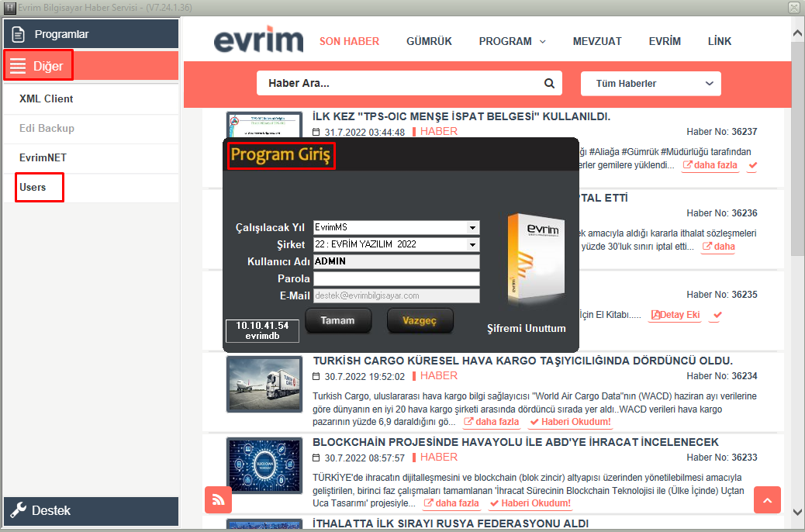Click the RSS feed icon
The width and height of the screenshot is (805, 532).
click(218, 499)
